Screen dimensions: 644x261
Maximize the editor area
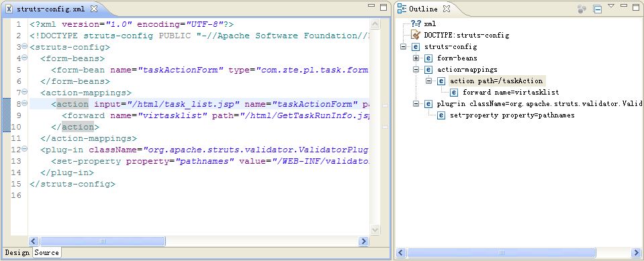[383, 7]
